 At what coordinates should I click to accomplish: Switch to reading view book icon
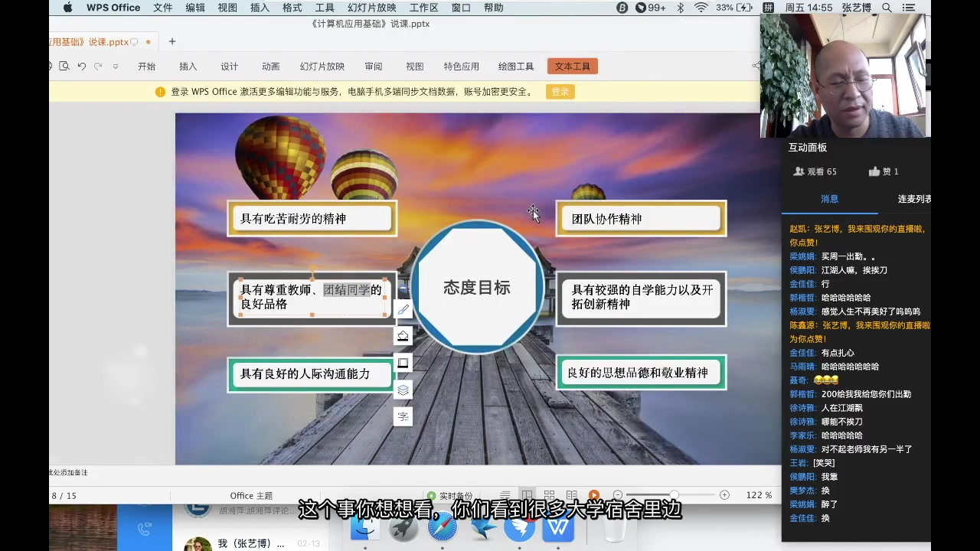pyautogui.click(x=571, y=495)
